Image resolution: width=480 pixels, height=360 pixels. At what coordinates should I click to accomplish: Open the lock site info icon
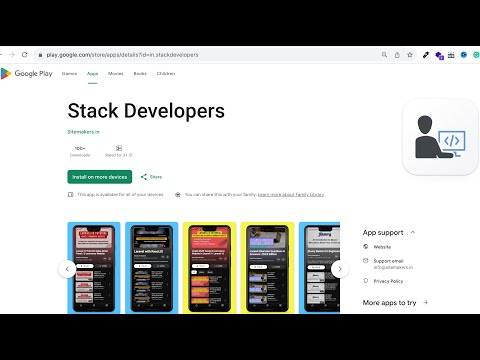point(40,55)
